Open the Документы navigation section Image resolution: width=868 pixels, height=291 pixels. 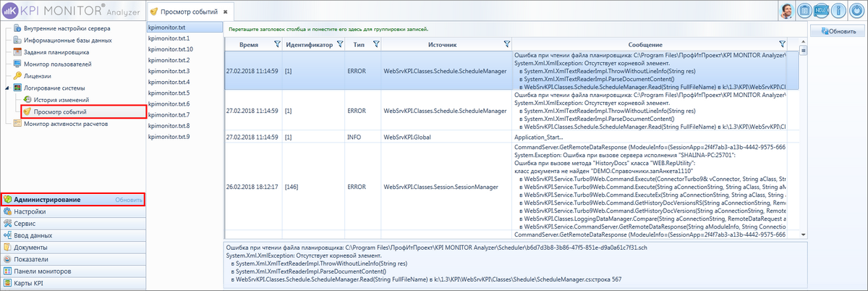(72, 247)
